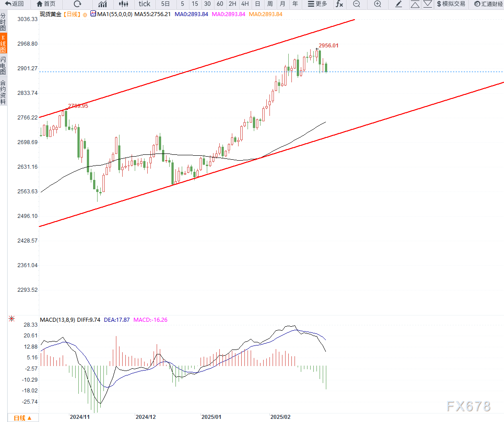The image size is (504, 422).
Task: Click the down-triangle icon in top toolbar
Action: coord(427,4)
